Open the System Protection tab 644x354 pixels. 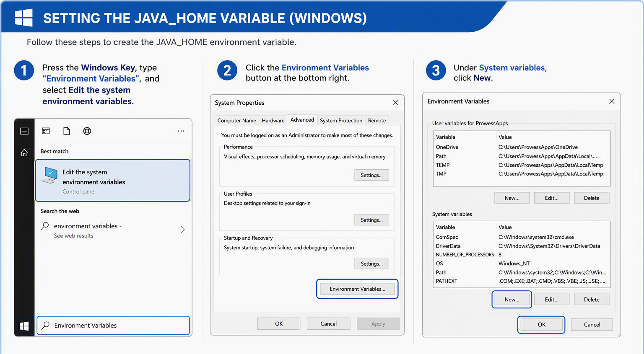tap(341, 121)
